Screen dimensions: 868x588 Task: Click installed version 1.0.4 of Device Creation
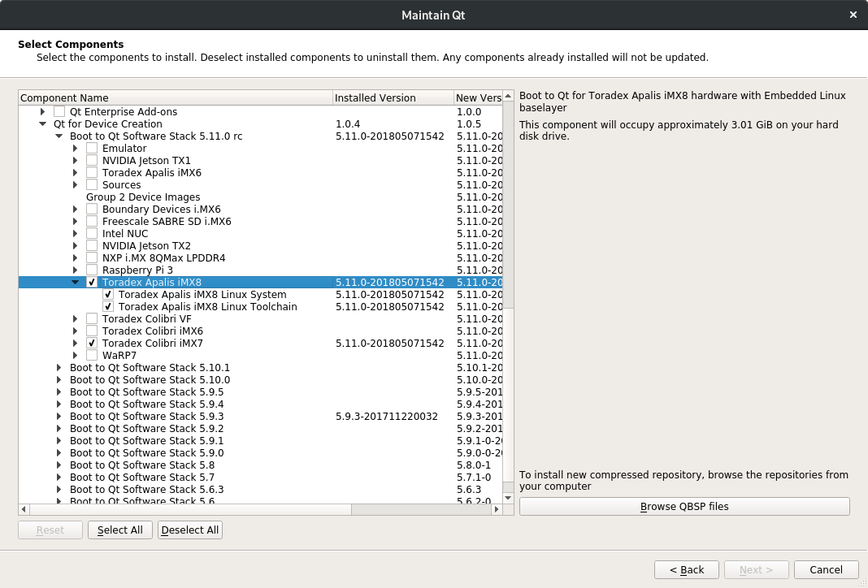tap(348, 124)
